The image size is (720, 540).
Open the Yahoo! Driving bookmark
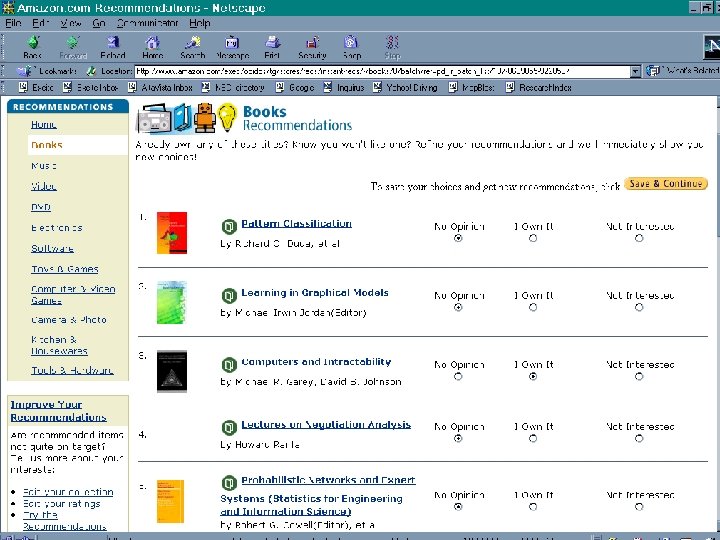405,87
